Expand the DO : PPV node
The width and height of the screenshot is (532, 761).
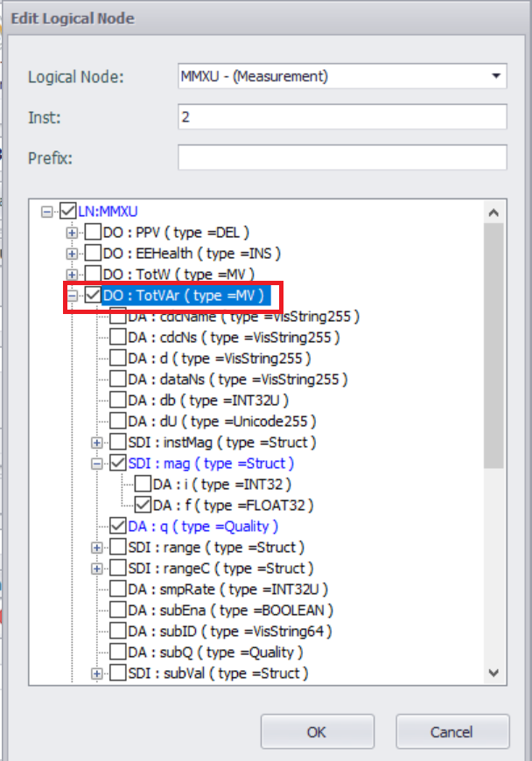73,233
